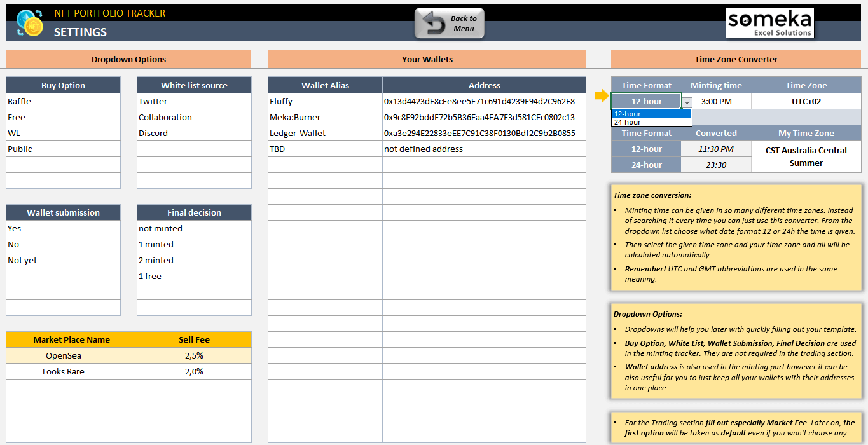
Task: Click the '2 minted' final decision cell
Action: [194, 260]
